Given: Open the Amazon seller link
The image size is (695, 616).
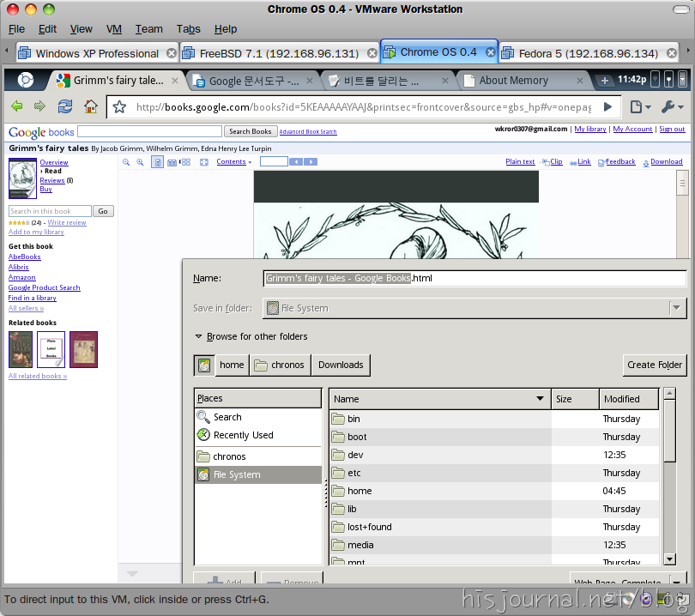Looking at the screenshot, I should pyautogui.click(x=21, y=277).
